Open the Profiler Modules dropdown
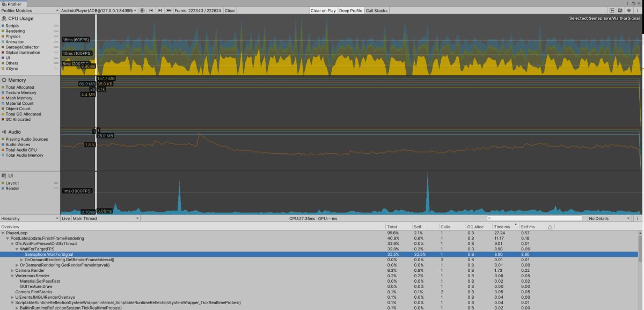The image size is (644, 310). tap(30, 10)
